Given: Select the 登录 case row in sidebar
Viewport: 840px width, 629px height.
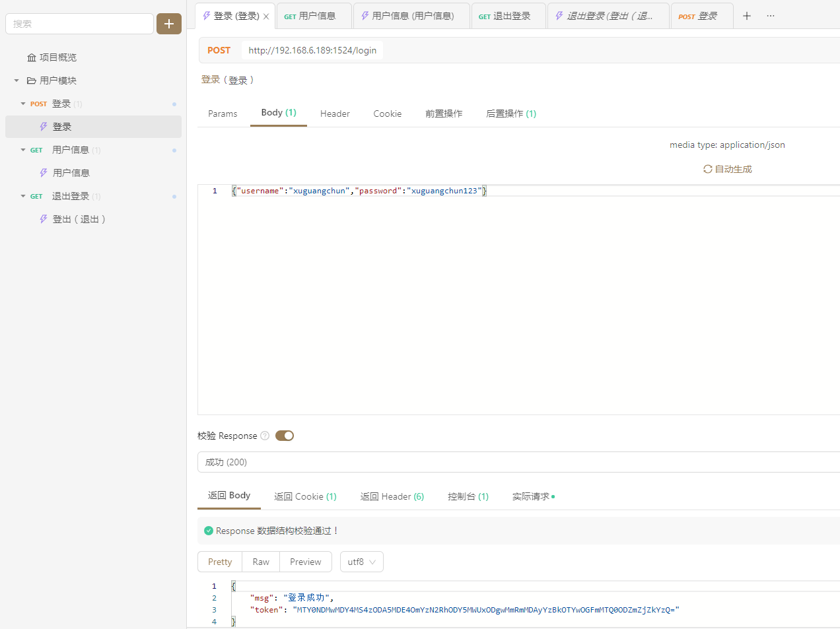Looking at the screenshot, I should tap(93, 127).
